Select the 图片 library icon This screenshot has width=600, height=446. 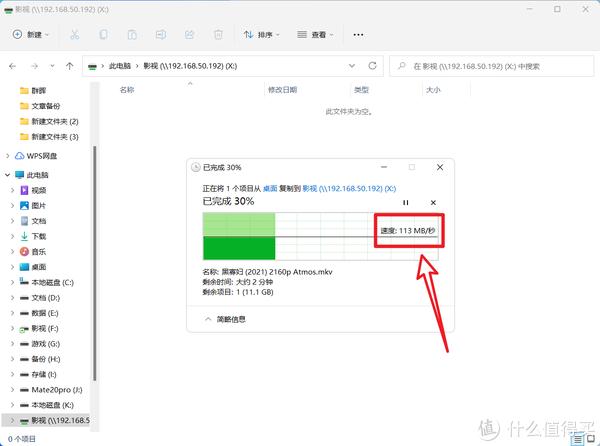[24, 205]
